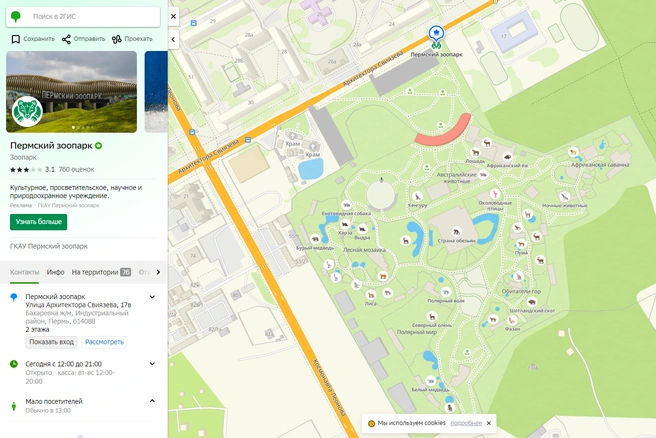Open the Пермский зоопарк entrance photo
The width and height of the screenshot is (656, 438).
(x=71, y=92)
